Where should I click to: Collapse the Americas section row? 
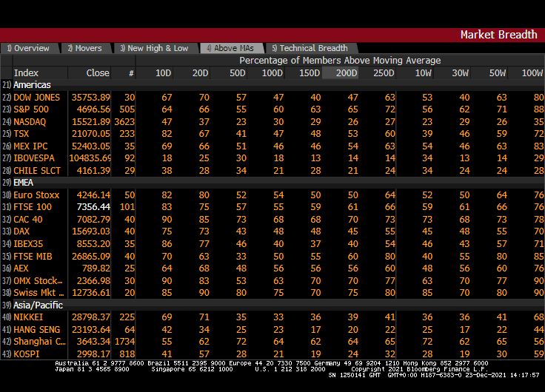32,85
